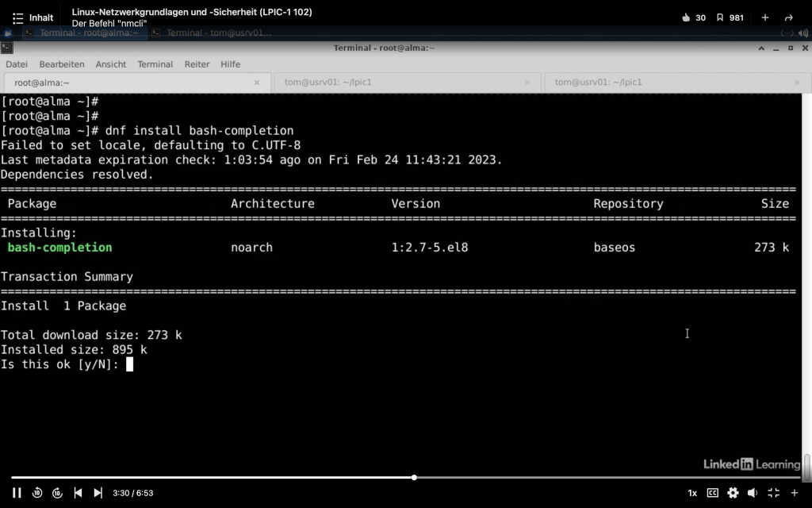Mute the video volume

[x=753, y=493]
